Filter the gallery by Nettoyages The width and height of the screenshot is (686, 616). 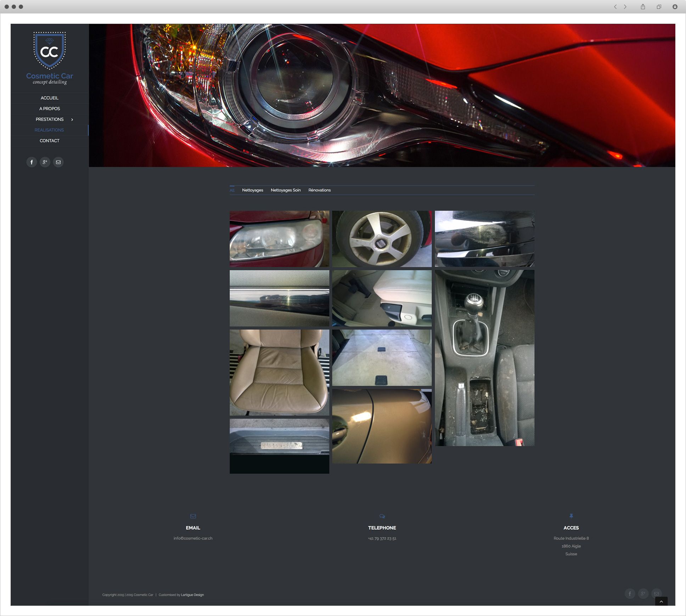[252, 190]
